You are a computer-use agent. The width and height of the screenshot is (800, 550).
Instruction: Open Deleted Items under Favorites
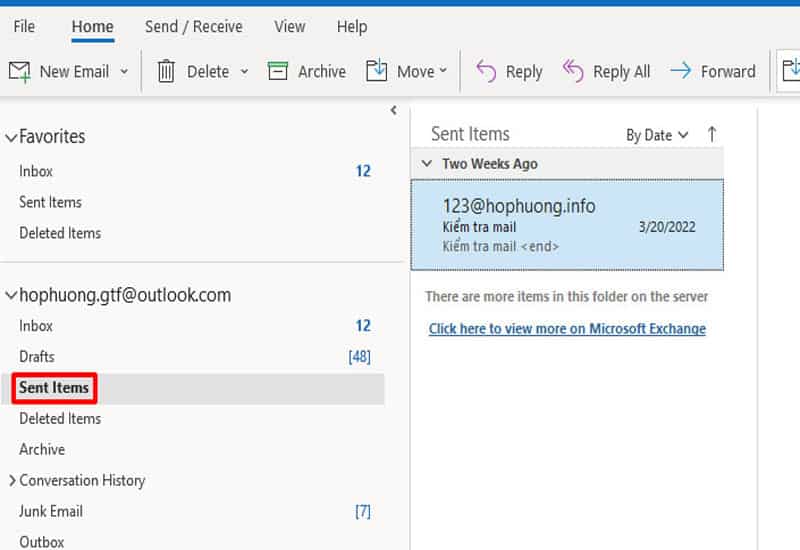click(60, 233)
